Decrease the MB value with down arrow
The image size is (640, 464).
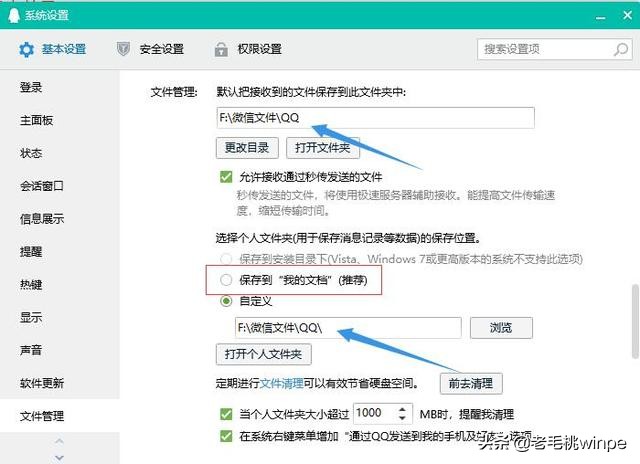(x=402, y=418)
